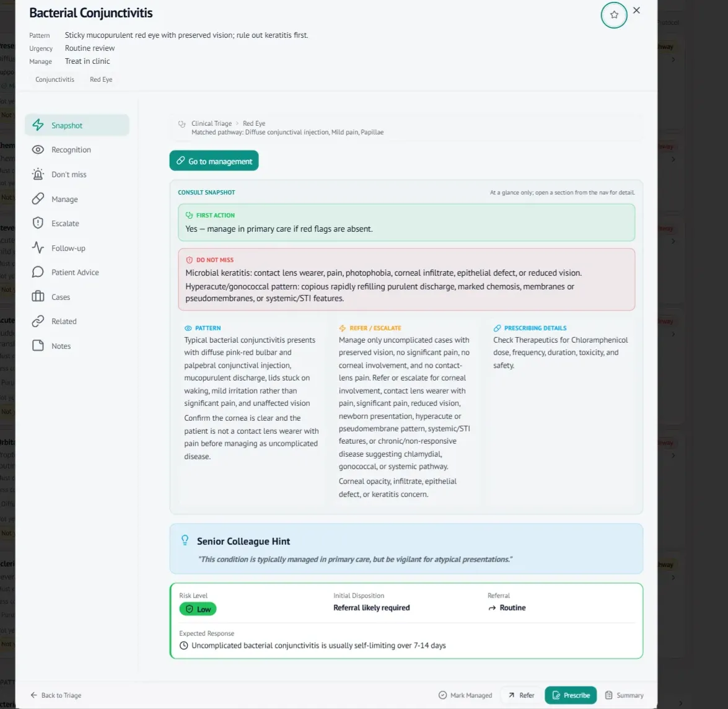Viewport: 728px width, 709px height.
Task: Click the Red Eye breadcrumb link
Action: (x=254, y=123)
